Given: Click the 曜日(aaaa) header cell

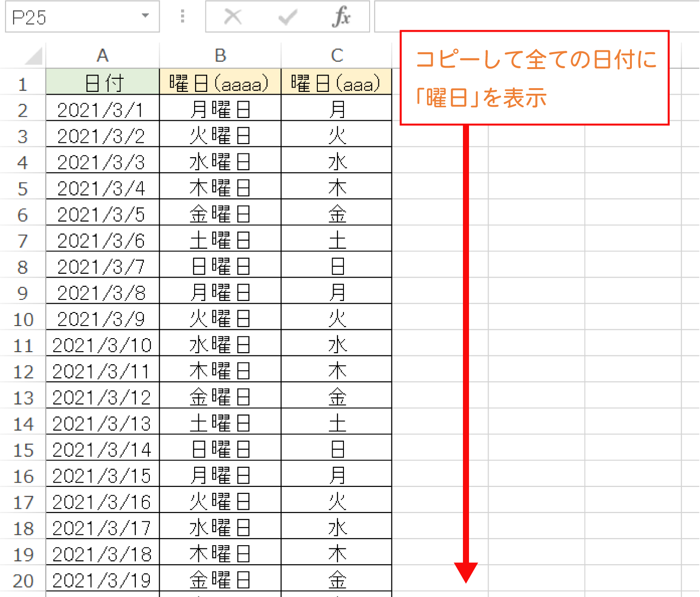Looking at the screenshot, I should pyautogui.click(x=220, y=83).
